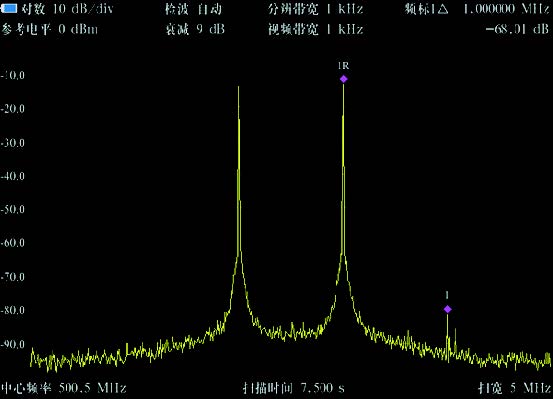This screenshot has width=553, height=399.
Task: Click the -40.0 y-axis label
Action: coord(12,176)
